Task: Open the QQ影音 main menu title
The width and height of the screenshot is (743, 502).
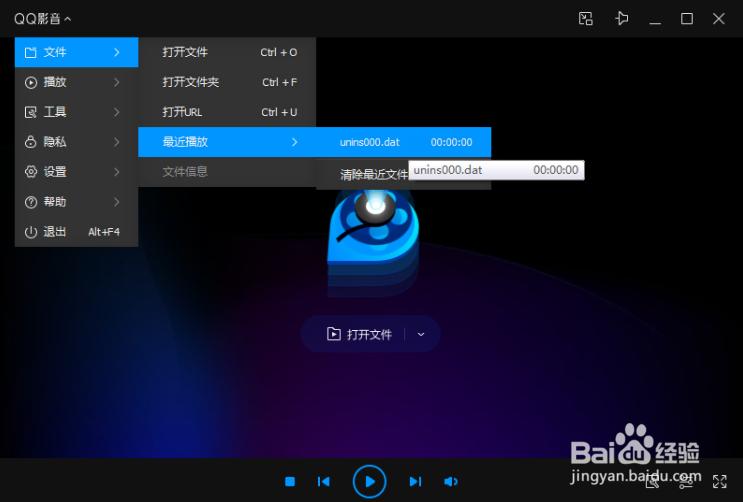Action: pos(42,19)
